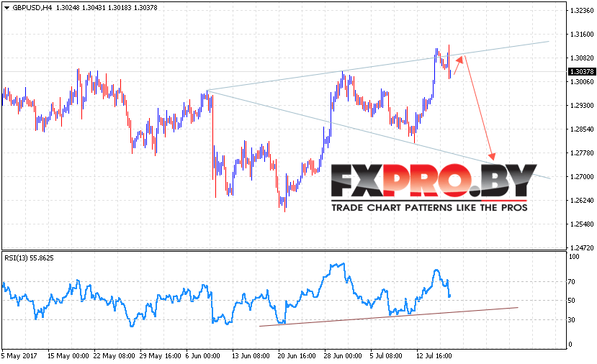Viewport: 597px width, 364px height.
Task: Click the 1.29300 price axis label
Action: tap(582, 105)
